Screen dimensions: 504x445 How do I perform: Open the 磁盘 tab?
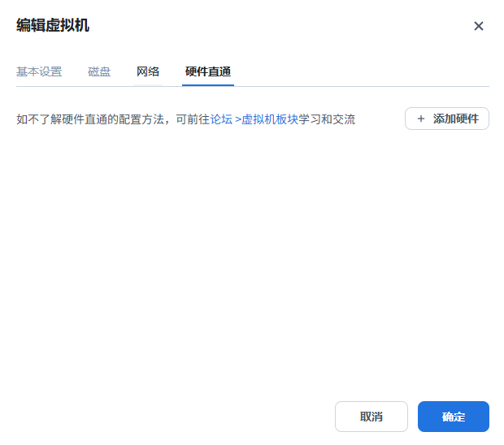(x=99, y=71)
